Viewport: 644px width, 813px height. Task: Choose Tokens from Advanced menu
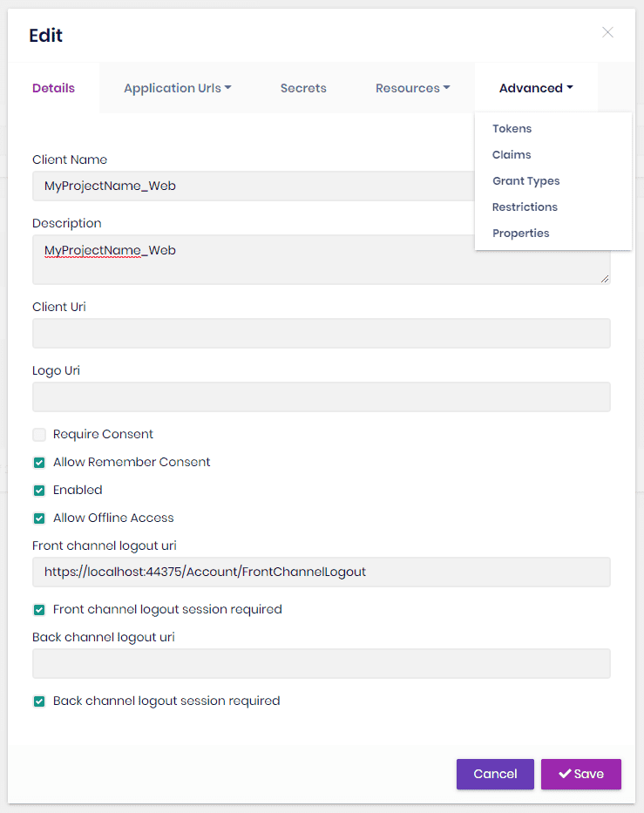pos(512,129)
